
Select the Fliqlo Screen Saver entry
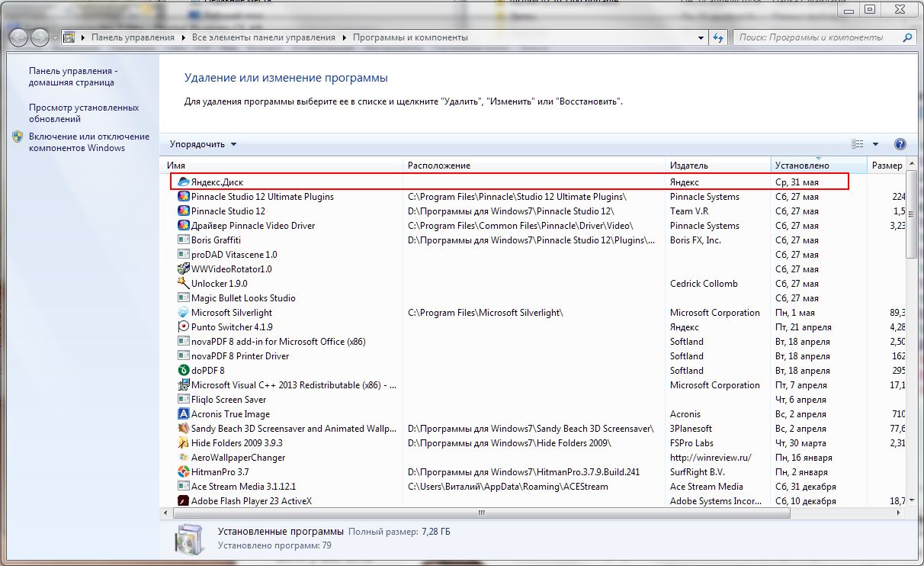229,400
